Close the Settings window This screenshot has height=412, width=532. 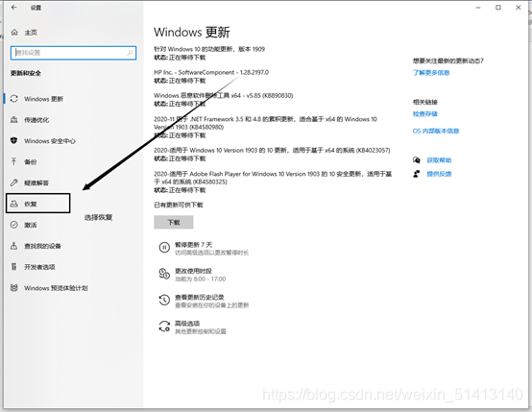coord(519,8)
